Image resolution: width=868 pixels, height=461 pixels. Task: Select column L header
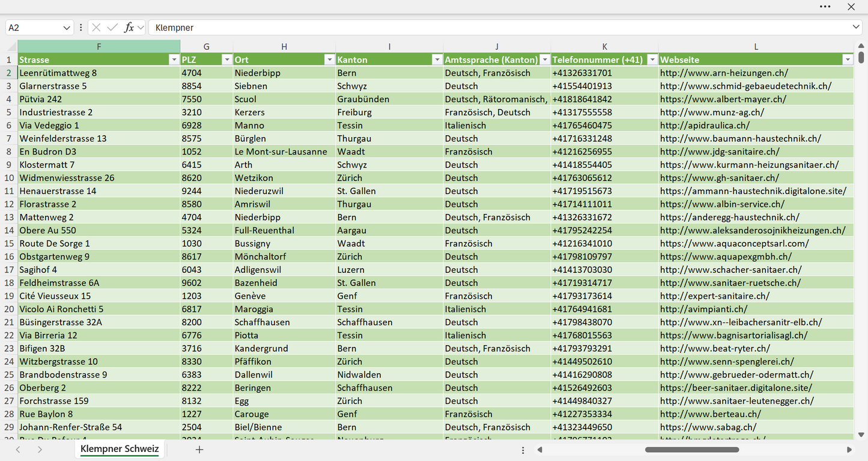point(756,46)
